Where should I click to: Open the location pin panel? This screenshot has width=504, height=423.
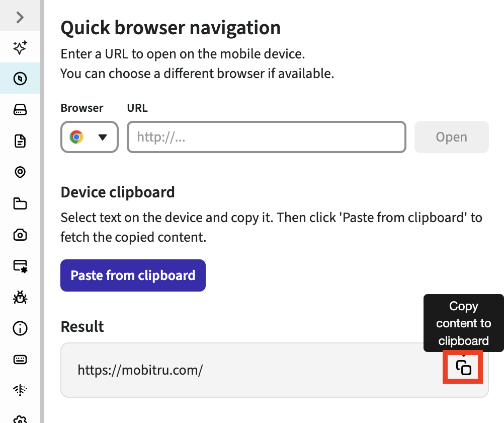20,172
